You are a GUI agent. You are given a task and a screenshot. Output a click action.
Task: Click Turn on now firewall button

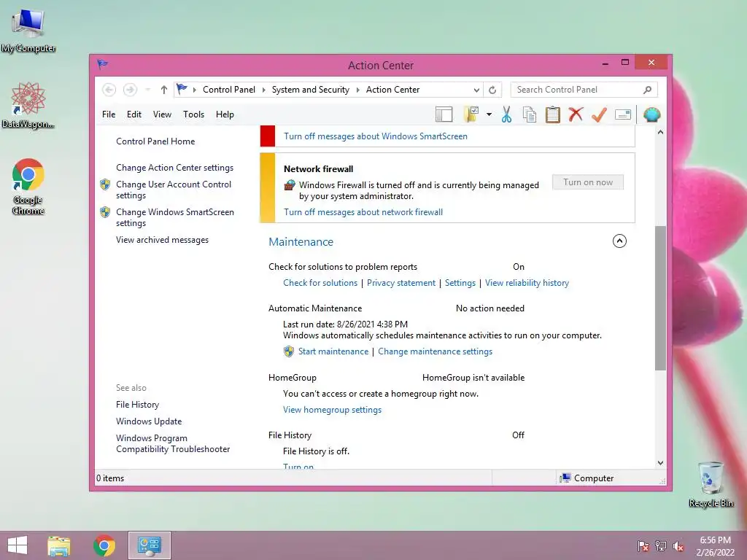(x=588, y=182)
